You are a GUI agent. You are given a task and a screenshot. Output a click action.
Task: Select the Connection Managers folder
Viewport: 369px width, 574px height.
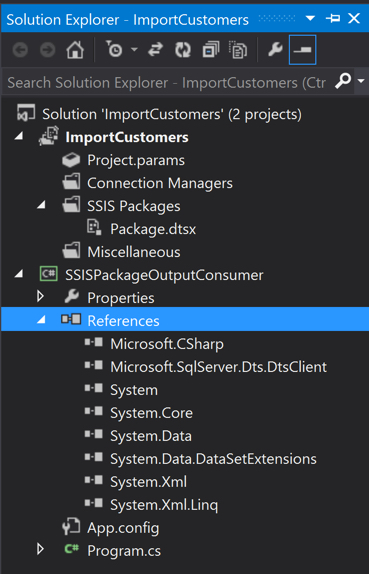[x=160, y=183]
